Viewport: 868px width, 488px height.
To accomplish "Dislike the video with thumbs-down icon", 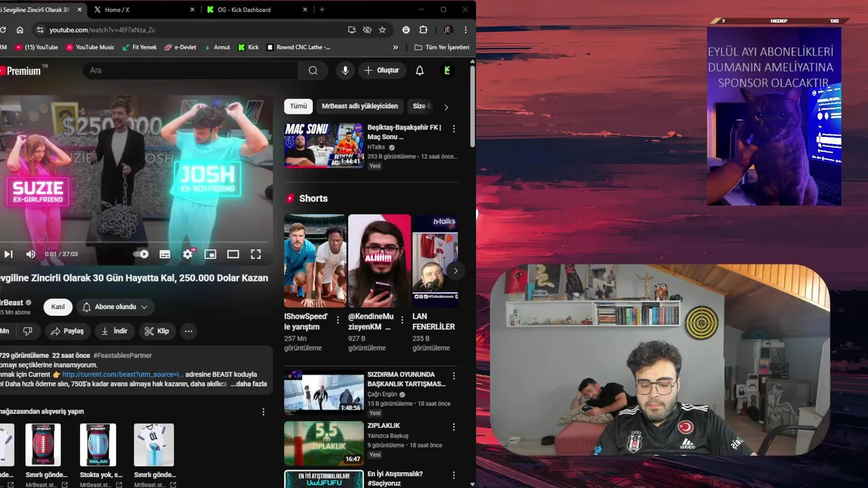I will tap(28, 331).
